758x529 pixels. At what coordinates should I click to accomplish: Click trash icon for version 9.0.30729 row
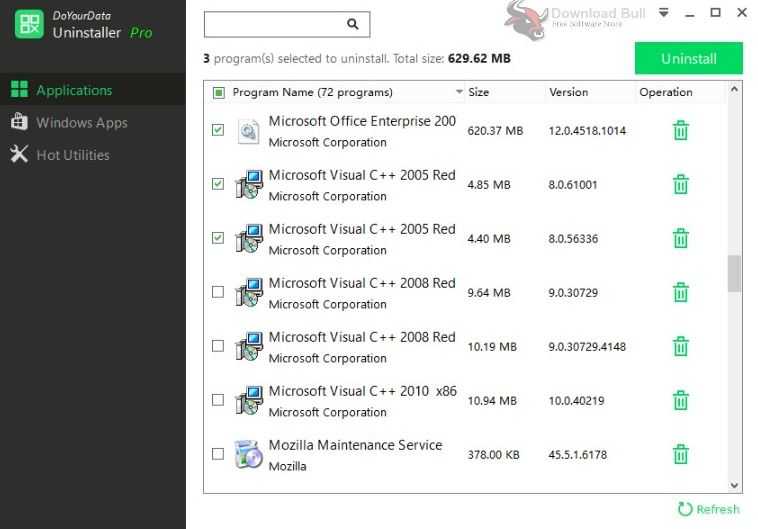681,293
